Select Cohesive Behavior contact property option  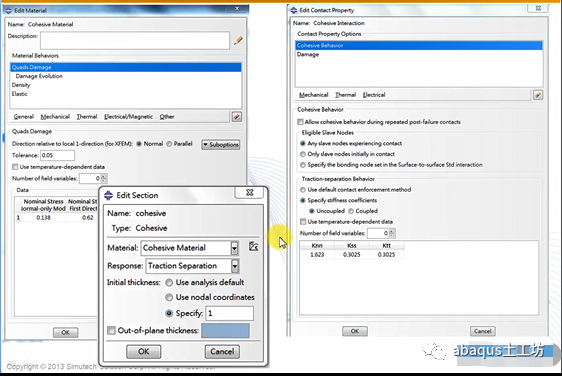(x=419, y=46)
